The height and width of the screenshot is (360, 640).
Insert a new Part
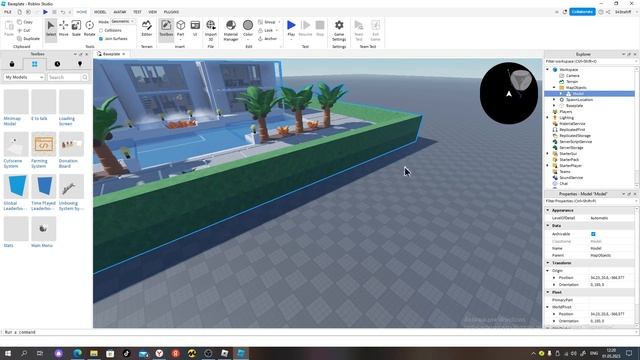(x=180, y=29)
